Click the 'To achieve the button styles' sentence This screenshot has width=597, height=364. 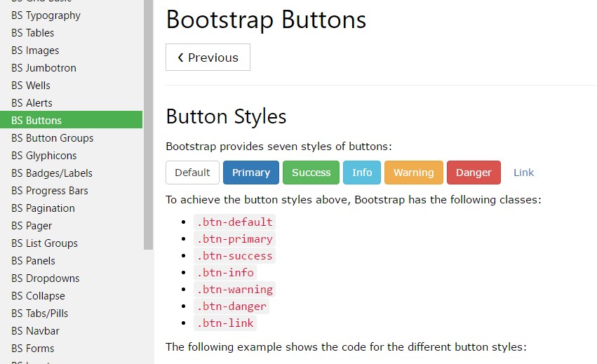[x=354, y=200]
